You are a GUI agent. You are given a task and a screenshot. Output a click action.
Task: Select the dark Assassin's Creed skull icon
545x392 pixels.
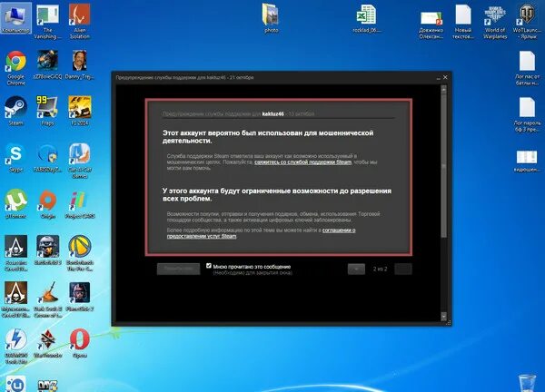16,253
